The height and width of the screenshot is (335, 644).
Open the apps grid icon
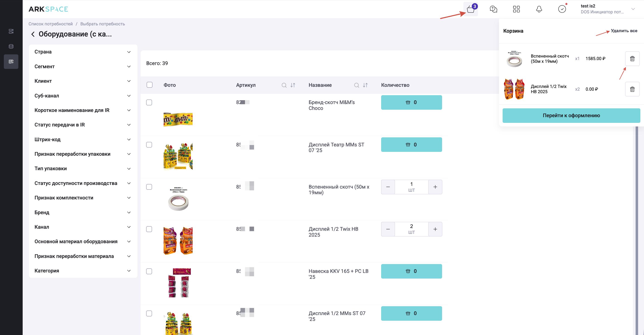click(516, 9)
